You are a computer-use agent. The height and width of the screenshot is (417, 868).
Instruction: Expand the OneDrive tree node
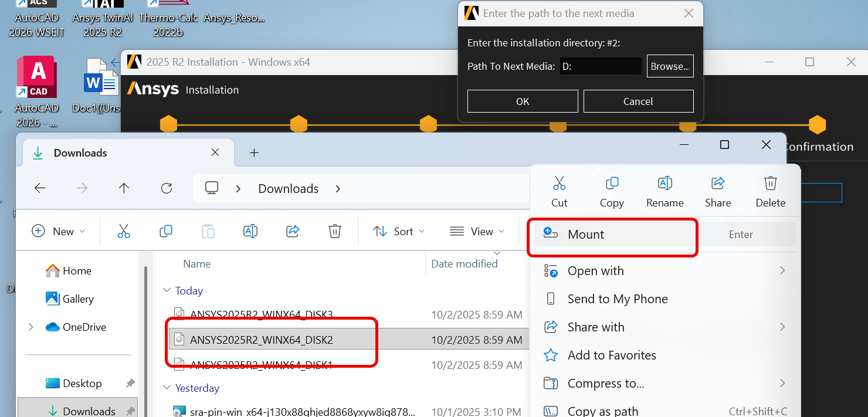pyautogui.click(x=30, y=327)
